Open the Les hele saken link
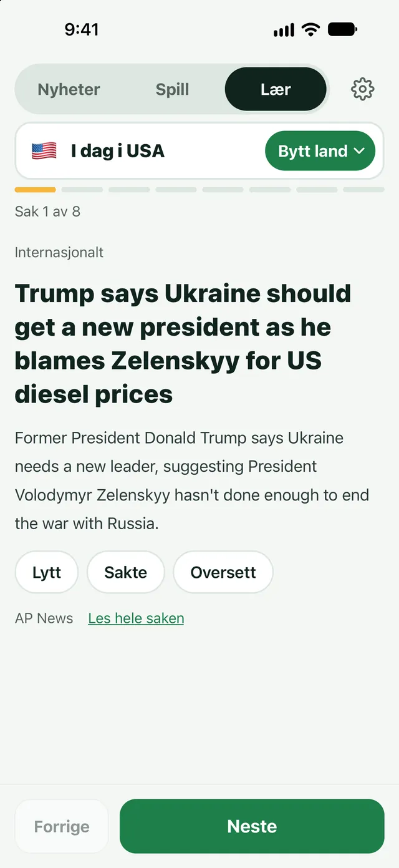Image resolution: width=399 pixels, height=868 pixels. point(136,618)
